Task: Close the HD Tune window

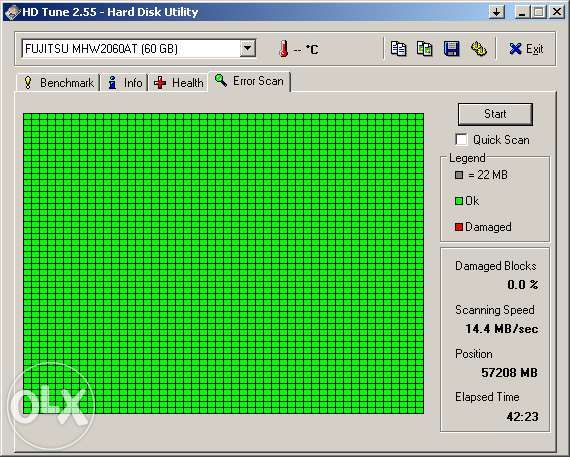Action: 557,12
